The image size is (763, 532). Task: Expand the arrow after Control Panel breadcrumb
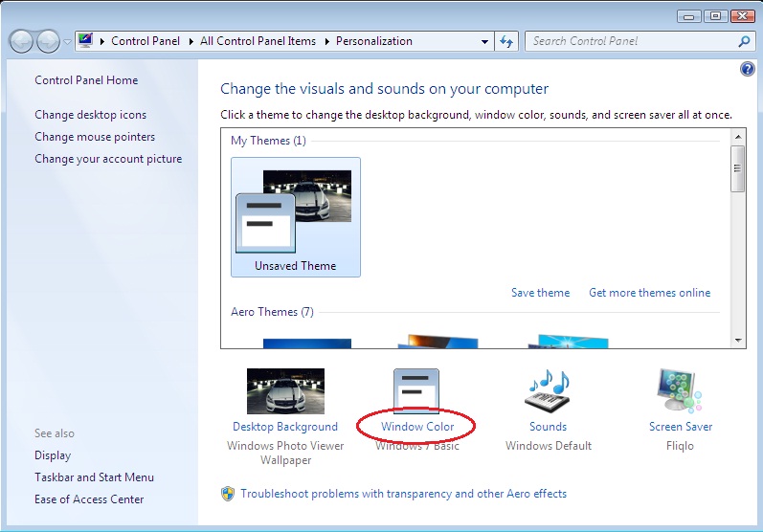[192, 41]
